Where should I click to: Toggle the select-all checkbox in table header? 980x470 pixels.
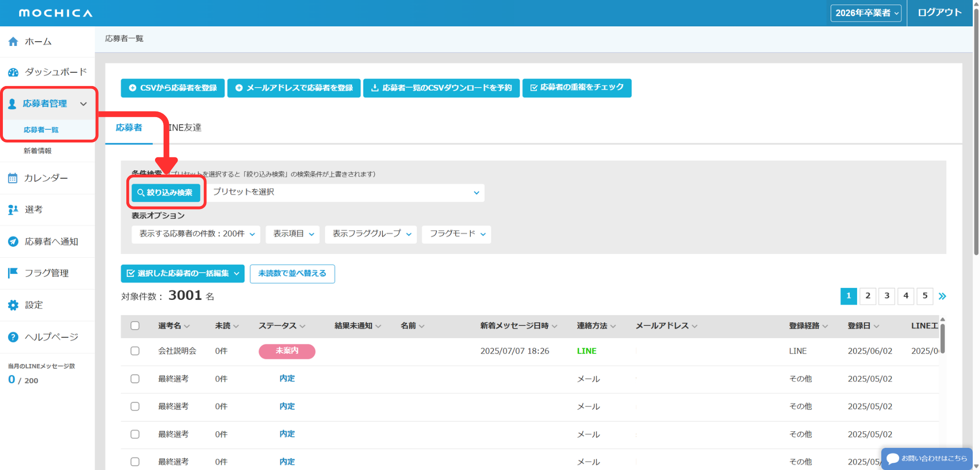pos(135,326)
